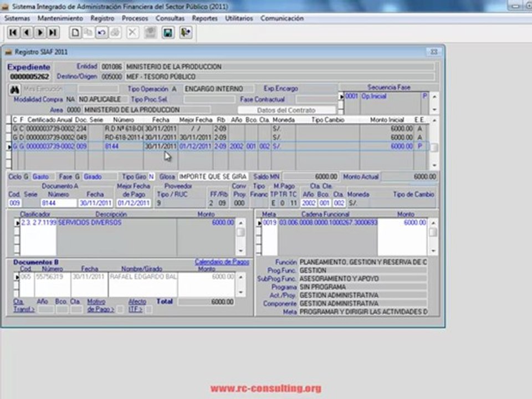Edit Documento A Cod. field 009

click(x=14, y=203)
